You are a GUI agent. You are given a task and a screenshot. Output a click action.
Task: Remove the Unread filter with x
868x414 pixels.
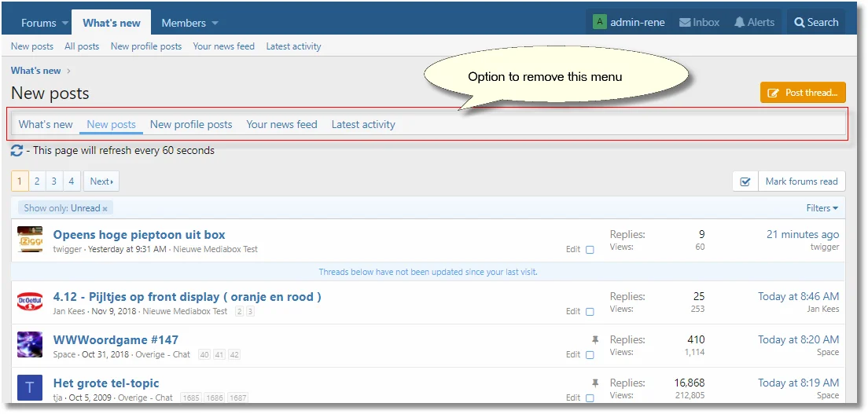pos(105,209)
